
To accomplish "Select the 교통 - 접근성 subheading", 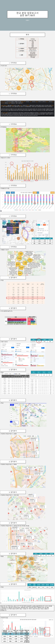I will coord(5,342).
